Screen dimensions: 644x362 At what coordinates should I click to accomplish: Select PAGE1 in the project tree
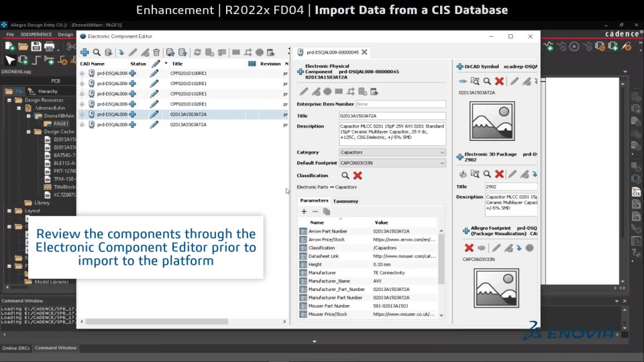tap(60, 123)
